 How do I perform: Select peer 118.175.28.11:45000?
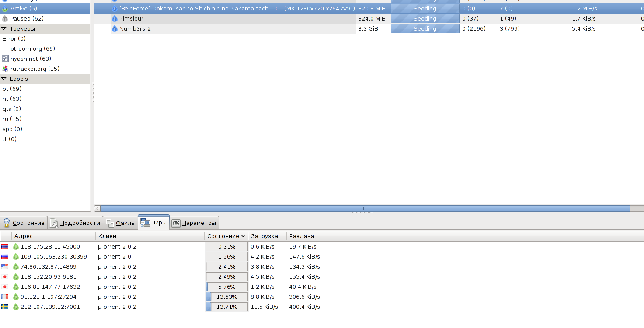point(50,246)
